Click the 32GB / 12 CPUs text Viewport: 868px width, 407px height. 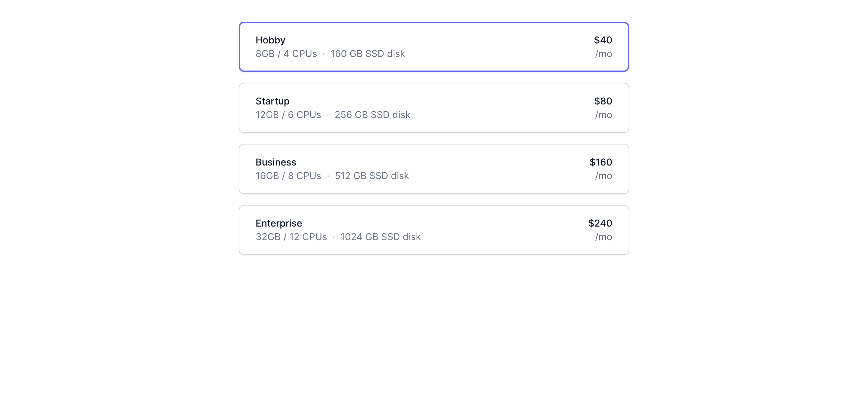point(291,237)
